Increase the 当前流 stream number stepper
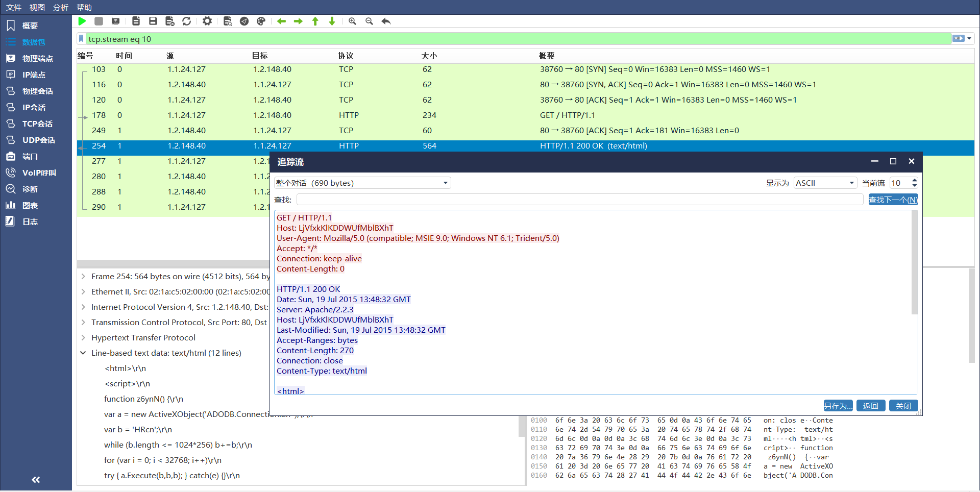Viewport: 980px width, 492px height. coord(914,180)
